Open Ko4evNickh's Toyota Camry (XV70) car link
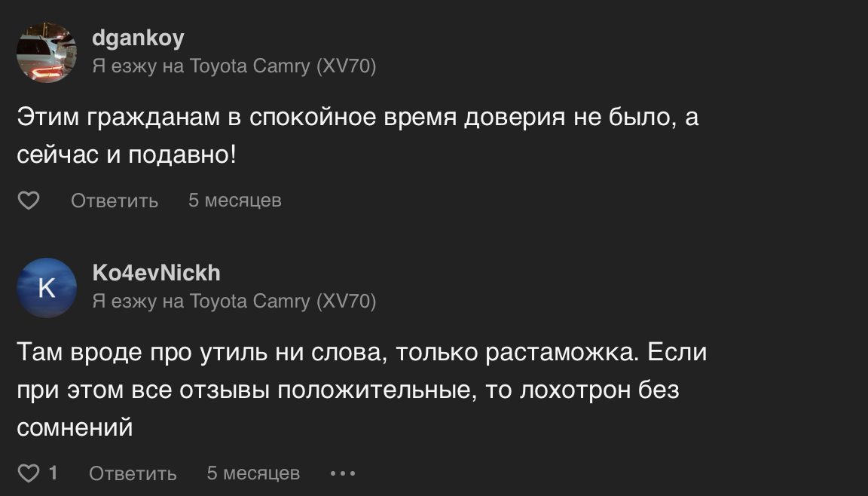 click(x=283, y=302)
